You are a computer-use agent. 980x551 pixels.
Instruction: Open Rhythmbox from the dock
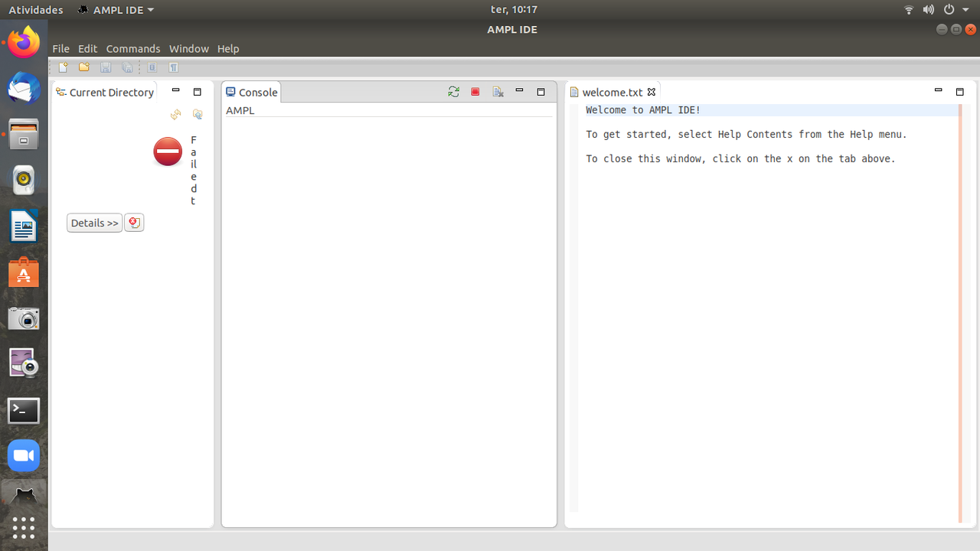24,180
